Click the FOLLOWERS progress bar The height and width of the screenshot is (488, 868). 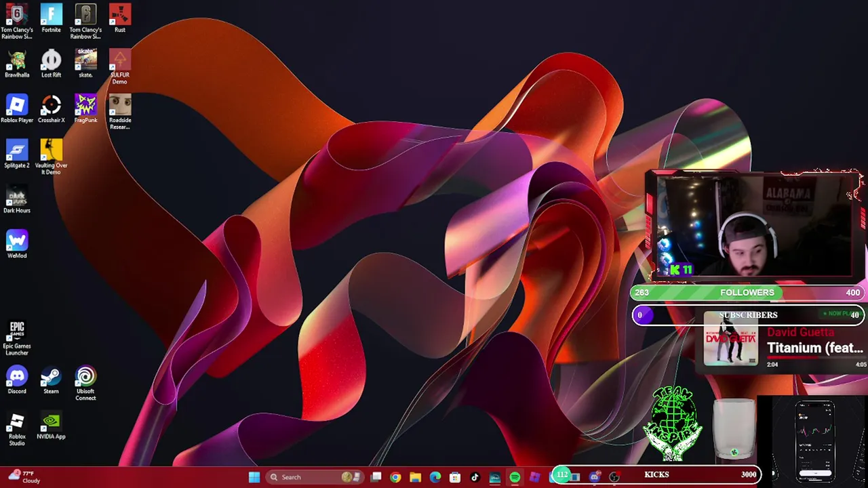(747, 293)
